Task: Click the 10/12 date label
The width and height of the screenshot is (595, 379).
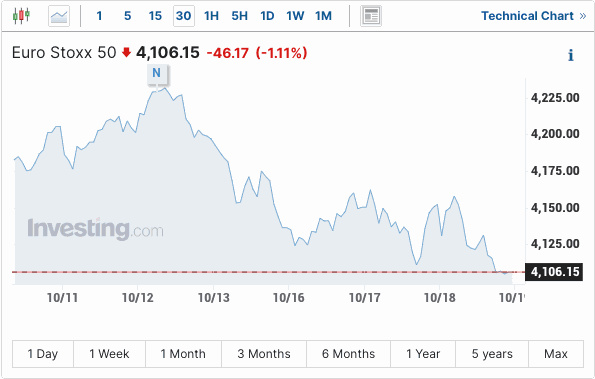Action: [137, 298]
